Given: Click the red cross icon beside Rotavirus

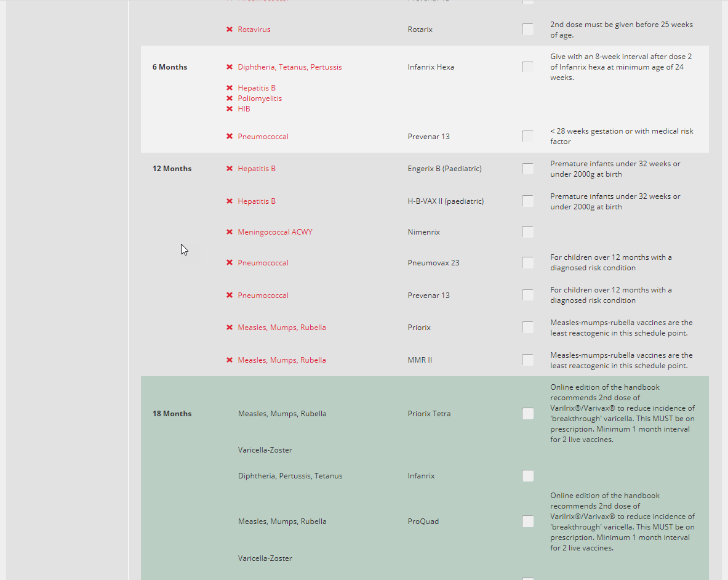Looking at the screenshot, I should (230, 30).
